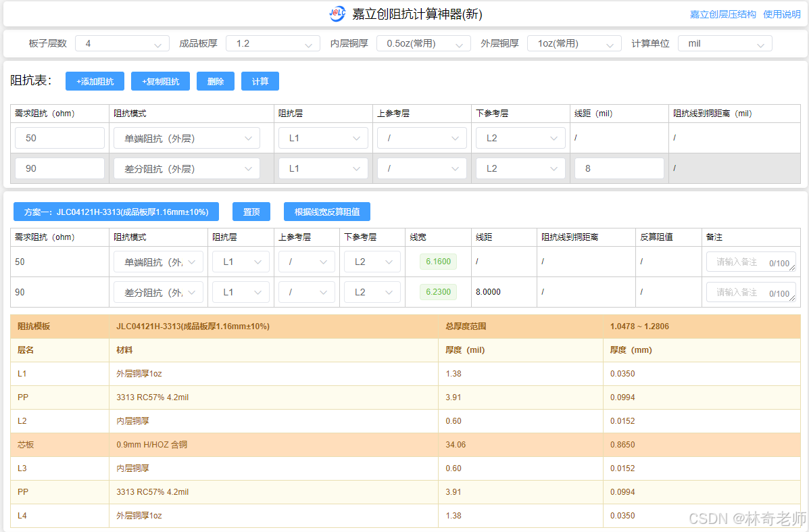809x532 pixels.
Task: Focus the 线距 input field containing 8
Action: point(619,168)
